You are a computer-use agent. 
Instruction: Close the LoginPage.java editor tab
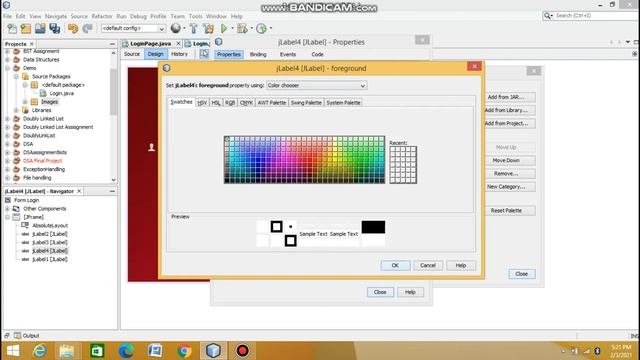point(178,43)
